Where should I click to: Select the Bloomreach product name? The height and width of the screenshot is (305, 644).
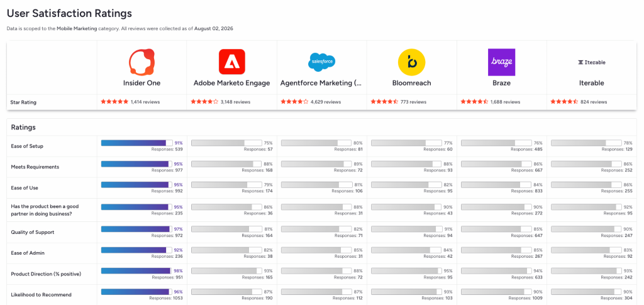pyautogui.click(x=411, y=83)
